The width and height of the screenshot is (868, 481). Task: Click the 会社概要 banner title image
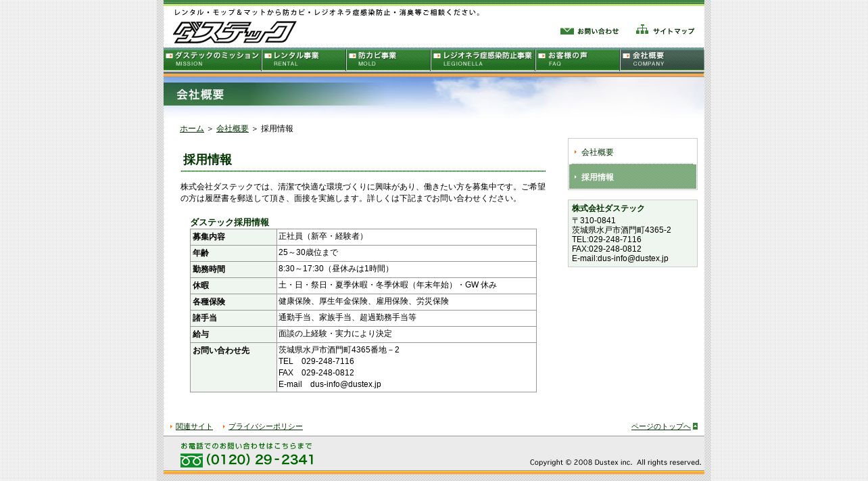pos(200,95)
